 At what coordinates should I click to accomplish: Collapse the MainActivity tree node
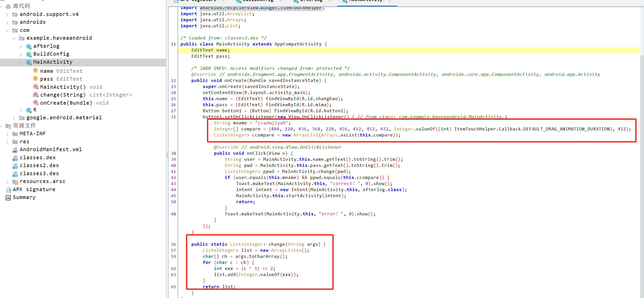tap(21, 62)
